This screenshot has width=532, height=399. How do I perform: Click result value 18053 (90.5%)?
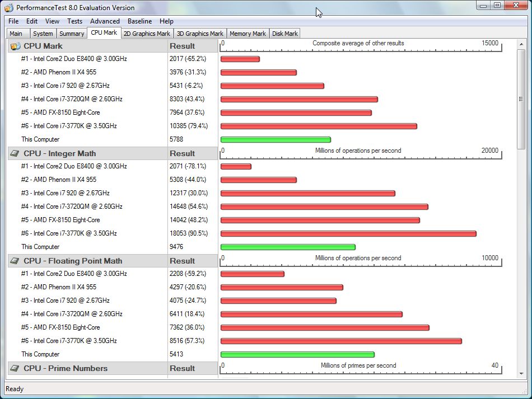(x=189, y=233)
